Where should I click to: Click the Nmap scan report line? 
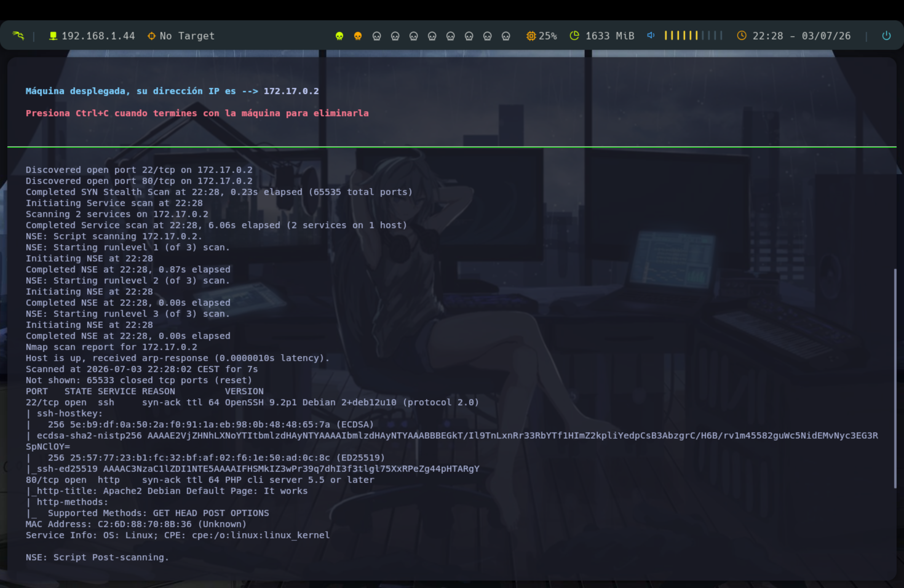pyautogui.click(x=112, y=347)
